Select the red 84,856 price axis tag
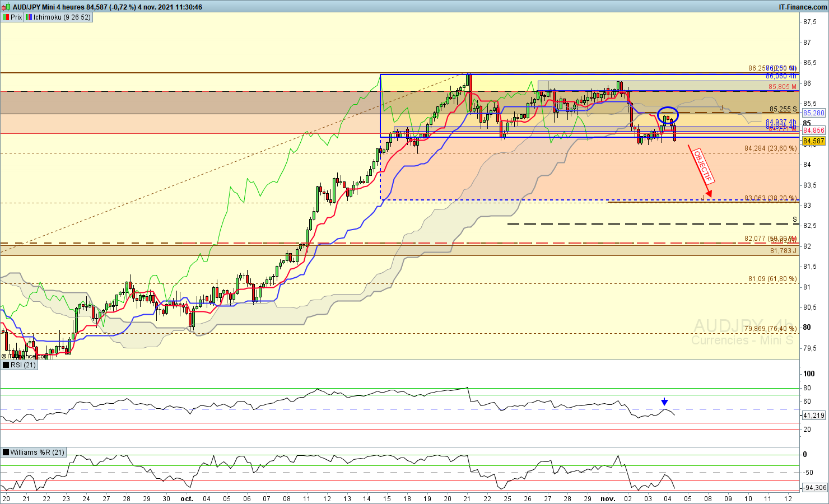This screenshot has height=504, width=829. pyautogui.click(x=814, y=130)
